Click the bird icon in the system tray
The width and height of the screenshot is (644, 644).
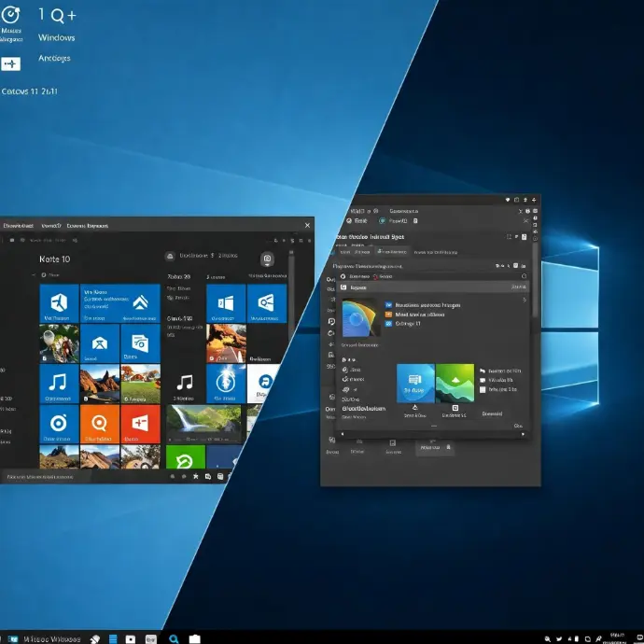(558, 639)
